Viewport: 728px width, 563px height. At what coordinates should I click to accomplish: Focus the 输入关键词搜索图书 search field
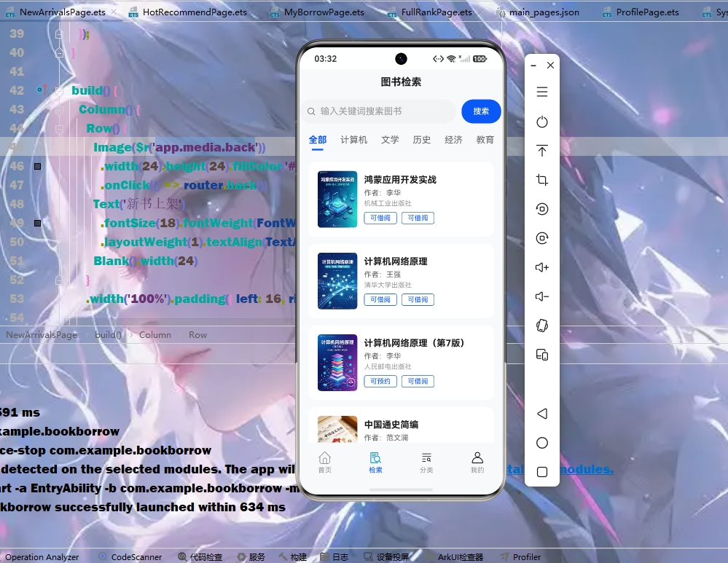tap(379, 111)
